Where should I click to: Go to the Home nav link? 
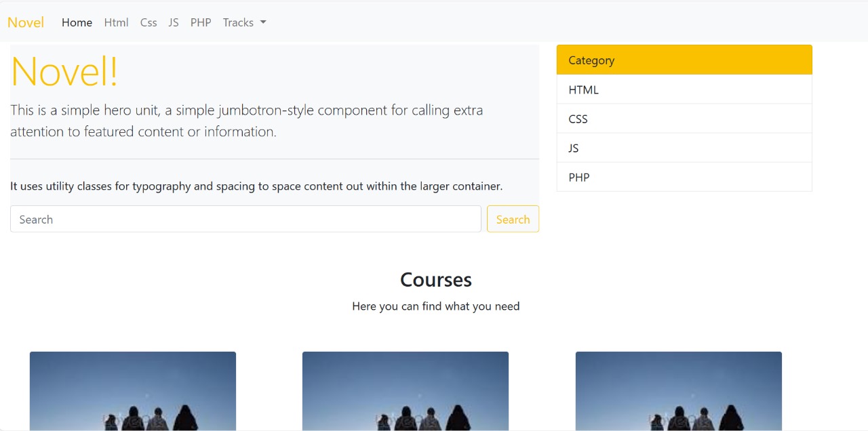pos(77,22)
